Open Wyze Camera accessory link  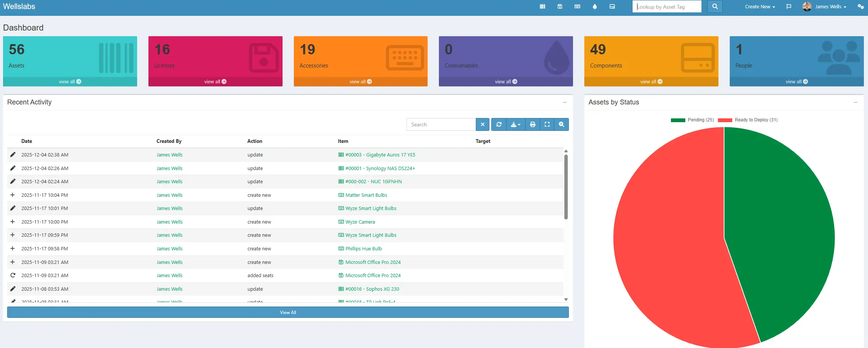click(360, 222)
